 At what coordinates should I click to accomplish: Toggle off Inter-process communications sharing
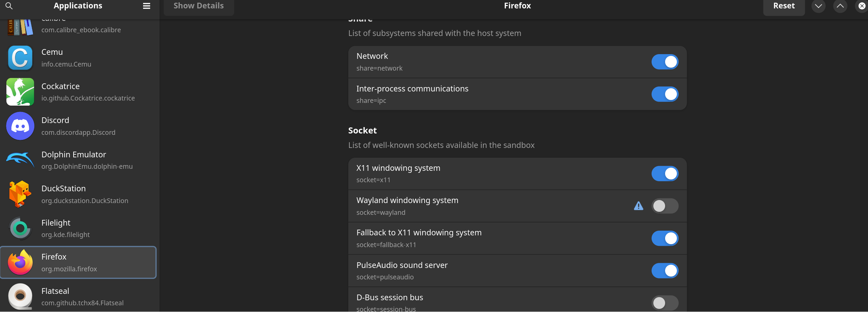click(x=664, y=94)
